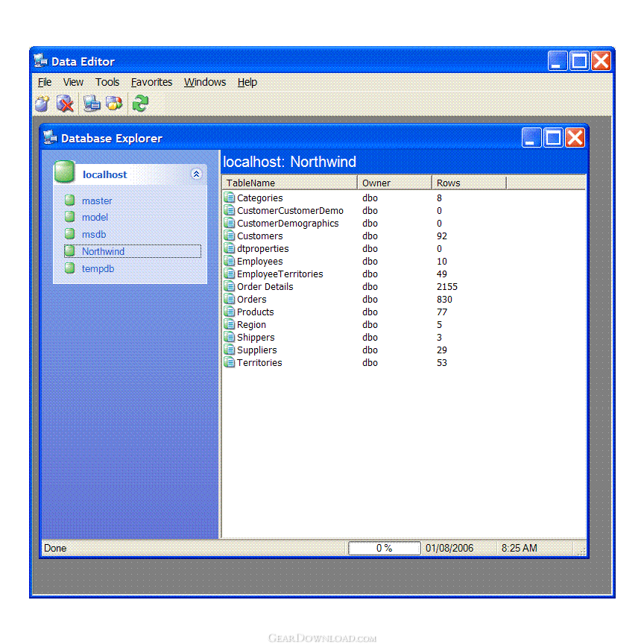Click the Database Explorer window title icon
Viewport: 644px width, 644px height.
50,138
